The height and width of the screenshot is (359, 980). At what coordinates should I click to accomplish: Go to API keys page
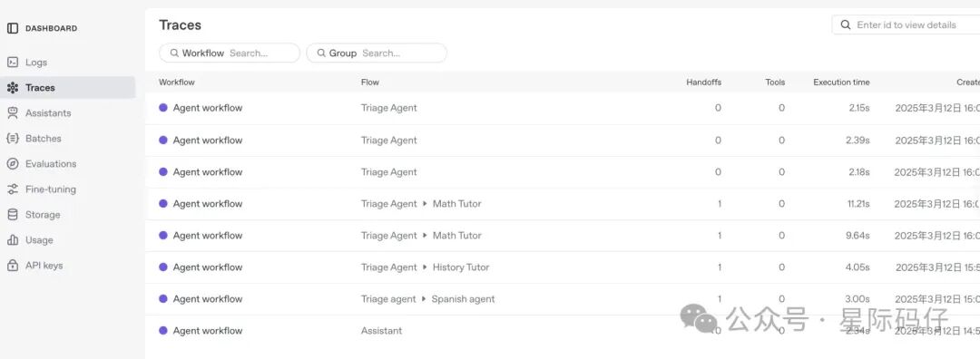tap(44, 266)
